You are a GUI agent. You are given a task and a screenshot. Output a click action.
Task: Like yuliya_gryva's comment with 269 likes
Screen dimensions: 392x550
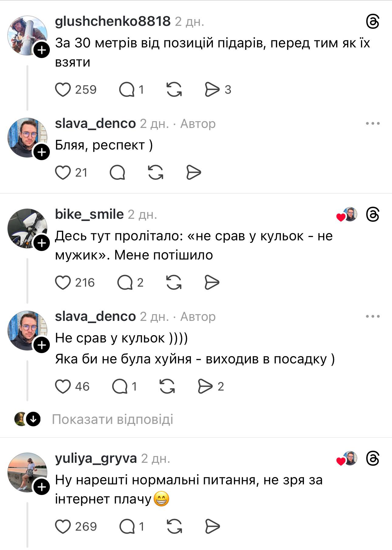[x=63, y=526]
